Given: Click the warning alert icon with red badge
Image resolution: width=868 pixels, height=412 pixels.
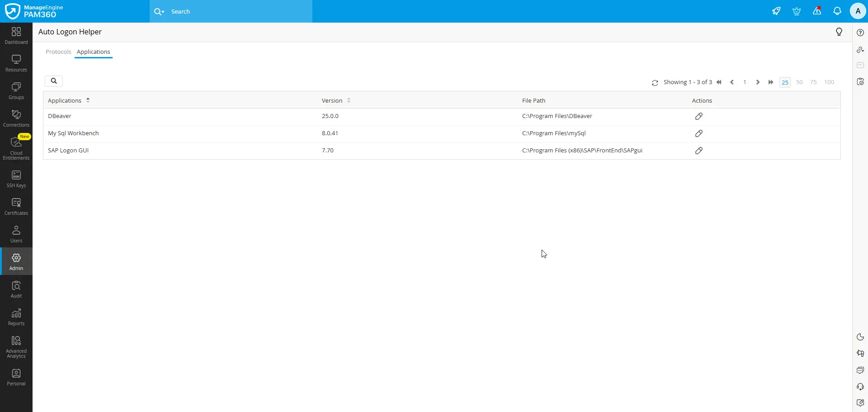Looking at the screenshot, I should tap(816, 11).
